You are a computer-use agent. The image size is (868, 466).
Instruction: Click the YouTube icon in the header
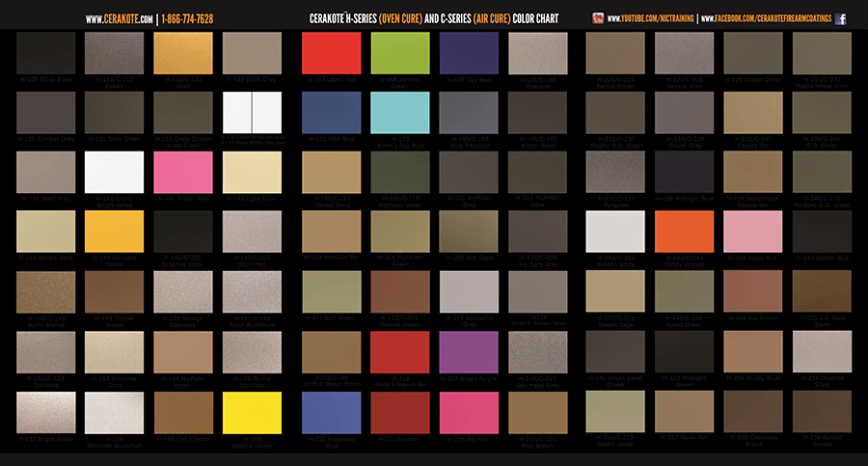(x=598, y=18)
